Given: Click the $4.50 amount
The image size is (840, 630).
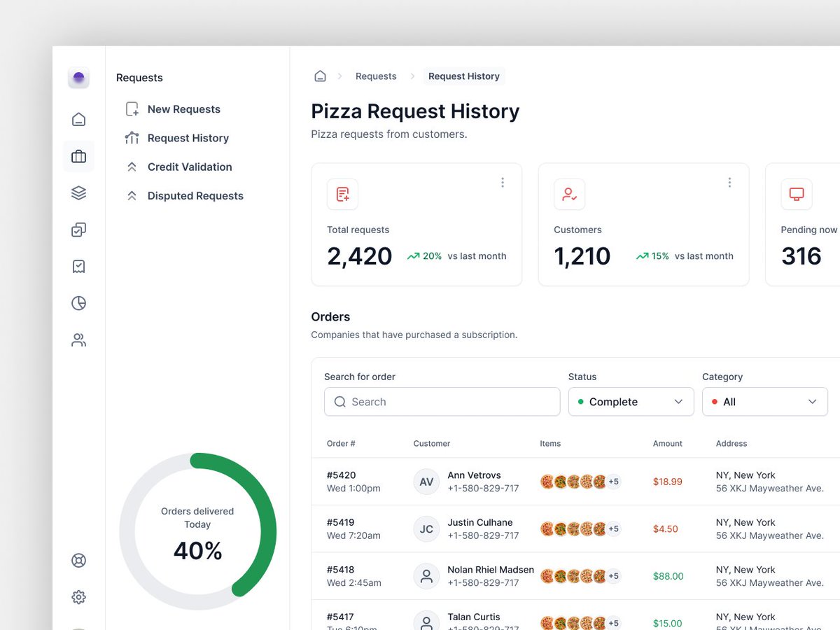Looking at the screenshot, I should 666,529.
